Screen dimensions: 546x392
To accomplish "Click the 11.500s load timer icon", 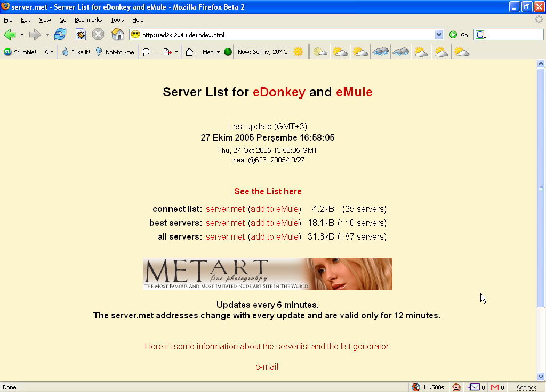I will click(x=416, y=387).
